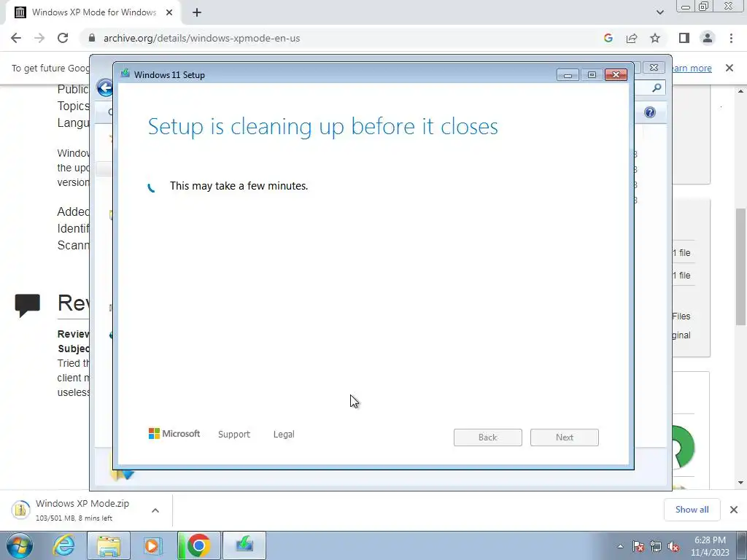Click the Explorer back arrow behind Setup
Viewport: 747px width, 560px height.
tap(105, 87)
